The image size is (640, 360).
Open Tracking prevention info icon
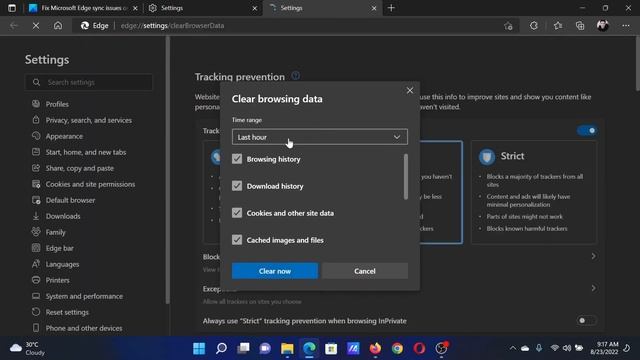coord(296,76)
